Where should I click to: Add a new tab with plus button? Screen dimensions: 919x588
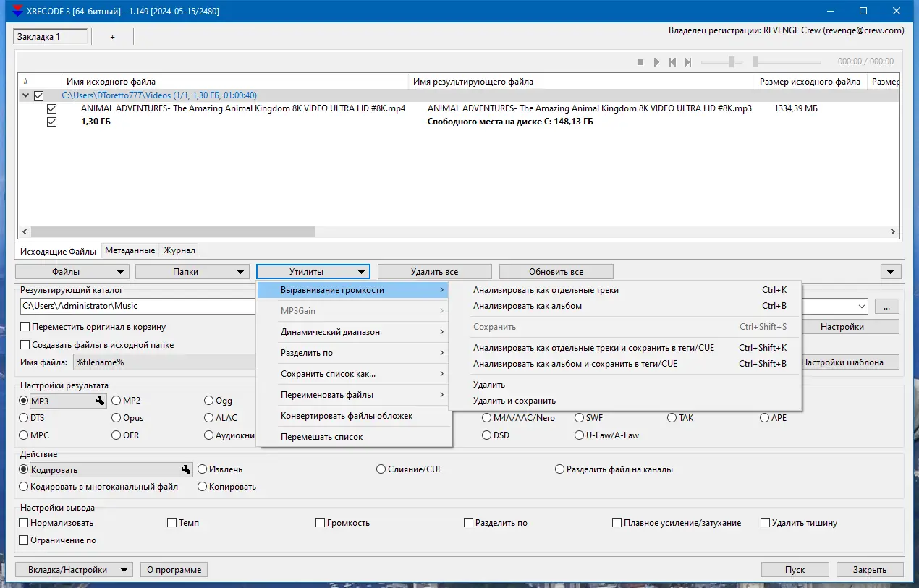[112, 37]
